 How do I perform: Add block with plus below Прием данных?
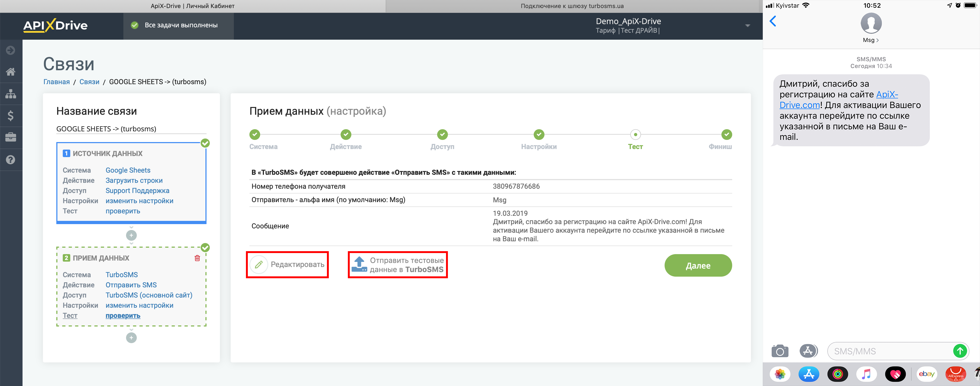(131, 338)
